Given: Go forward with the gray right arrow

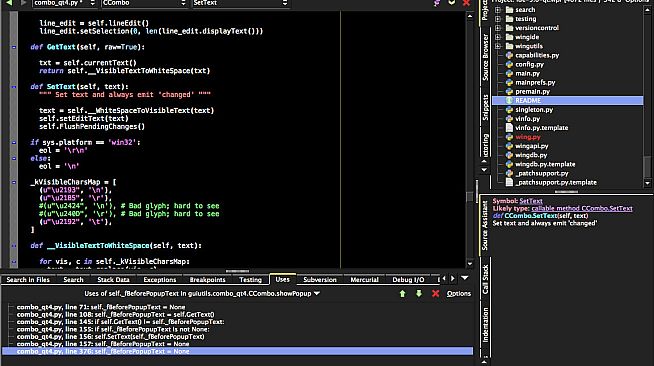Looking at the screenshot, I should click(23, 3).
